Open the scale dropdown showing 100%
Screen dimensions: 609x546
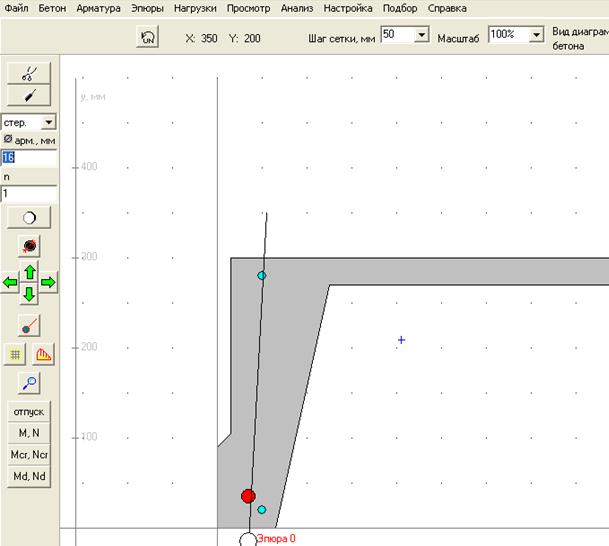coord(537,35)
